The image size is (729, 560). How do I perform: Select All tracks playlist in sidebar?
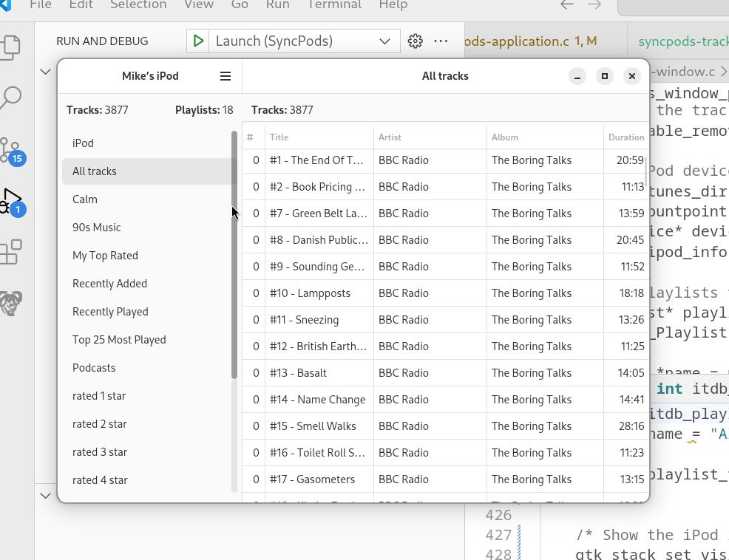146,171
